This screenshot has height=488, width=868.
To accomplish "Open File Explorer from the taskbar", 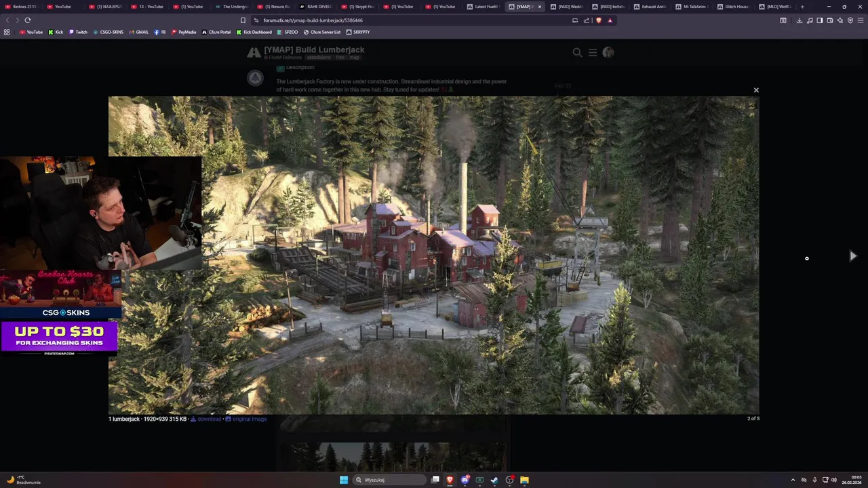I will coord(524,480).
